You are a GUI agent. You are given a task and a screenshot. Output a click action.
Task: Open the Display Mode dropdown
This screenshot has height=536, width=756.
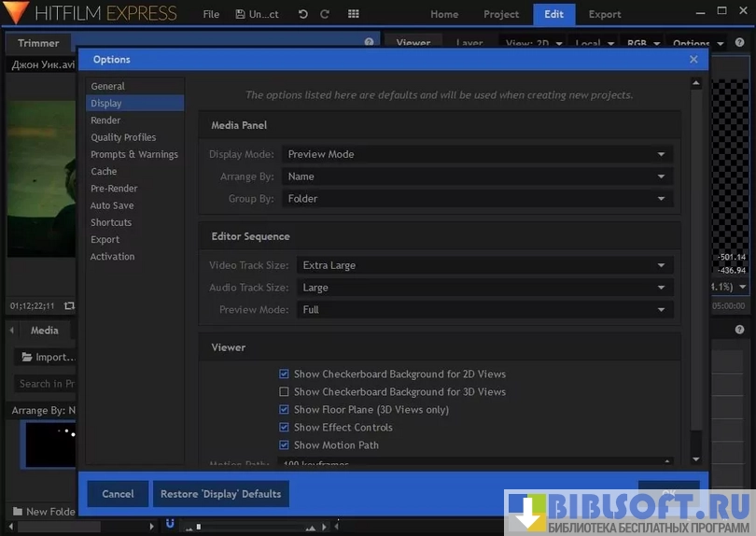tap(477, 154)
